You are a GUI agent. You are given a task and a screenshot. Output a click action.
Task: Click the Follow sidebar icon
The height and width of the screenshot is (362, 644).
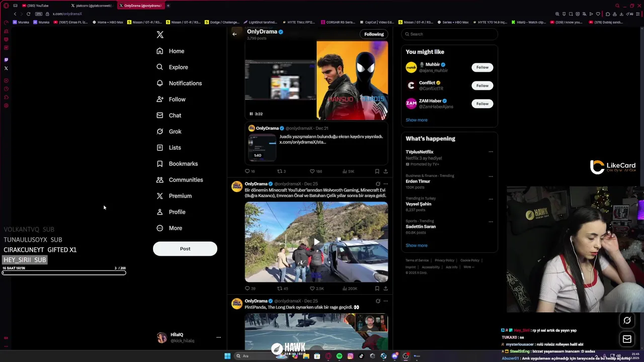point(159,99)
